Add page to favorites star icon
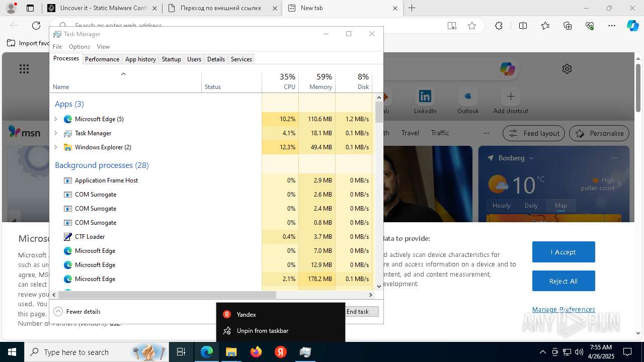Viewport: 644px width, 362px height. [472, 26]
